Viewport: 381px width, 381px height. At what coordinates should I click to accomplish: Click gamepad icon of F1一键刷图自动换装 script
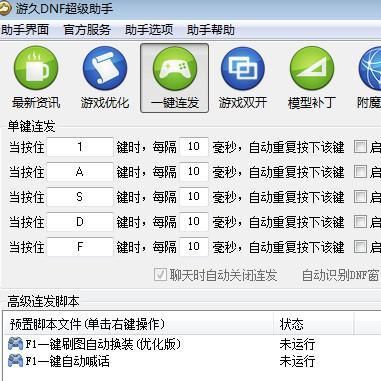click(x=15, y=344)
